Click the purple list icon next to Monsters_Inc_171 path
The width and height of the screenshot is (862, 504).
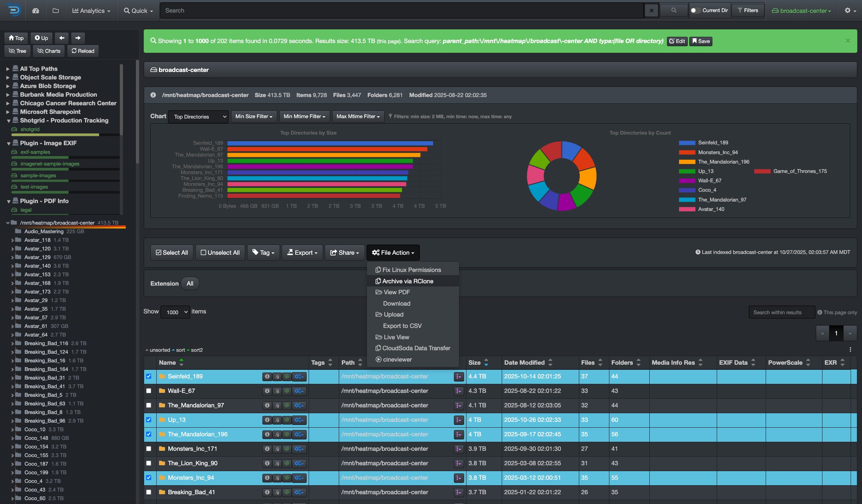coord(459,449)
